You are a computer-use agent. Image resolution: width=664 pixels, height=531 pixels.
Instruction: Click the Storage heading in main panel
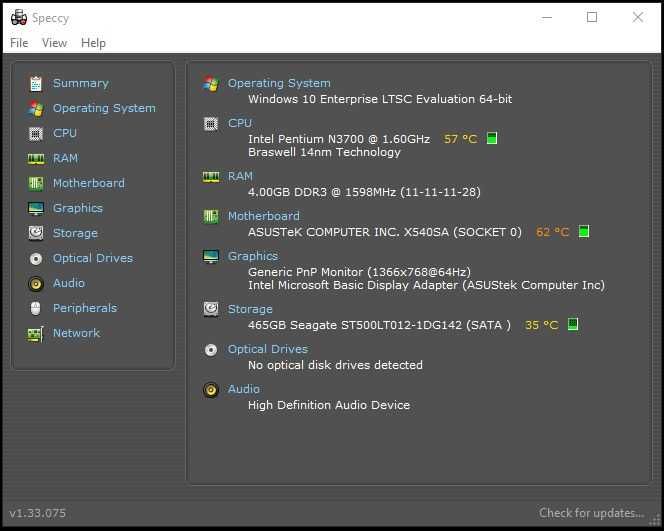(x=250, y=309)
